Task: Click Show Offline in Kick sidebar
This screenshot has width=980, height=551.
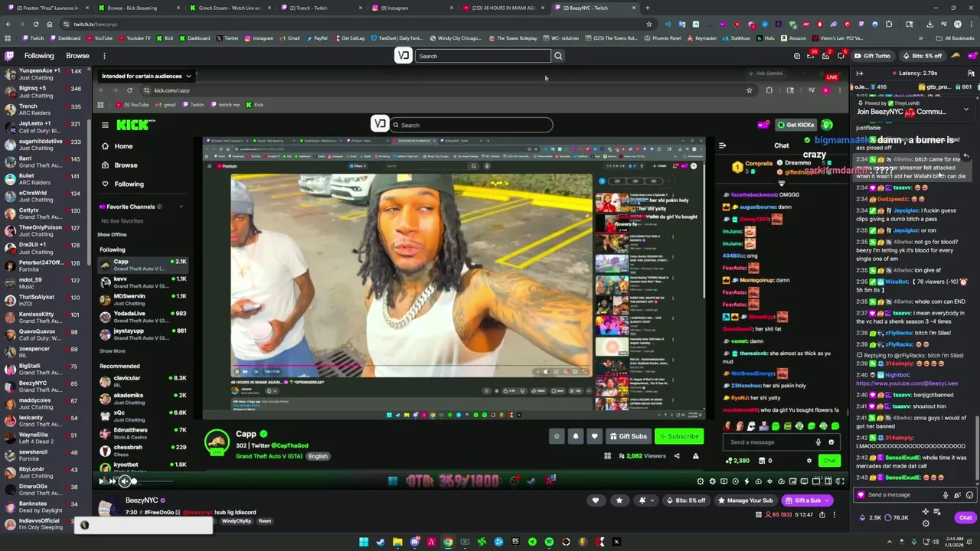Action: [x=112, y=234]
